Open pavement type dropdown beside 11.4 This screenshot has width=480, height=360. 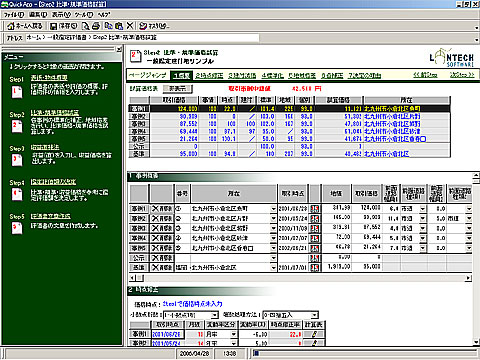pyautogui.click(x=423, y=219)
